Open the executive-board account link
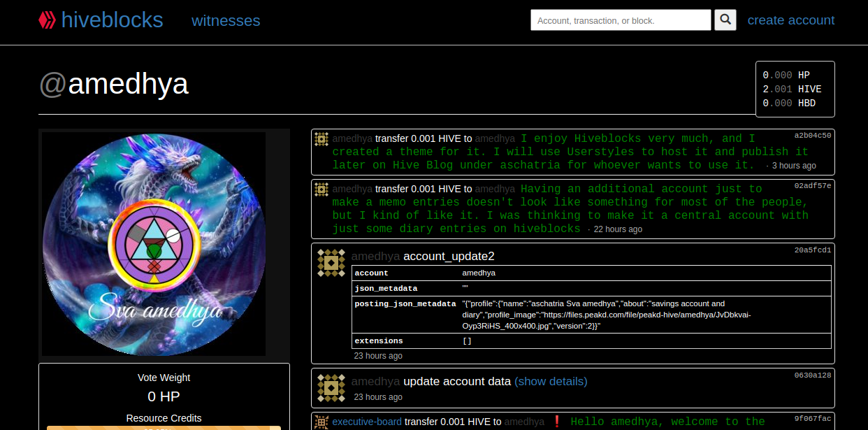 367,422
